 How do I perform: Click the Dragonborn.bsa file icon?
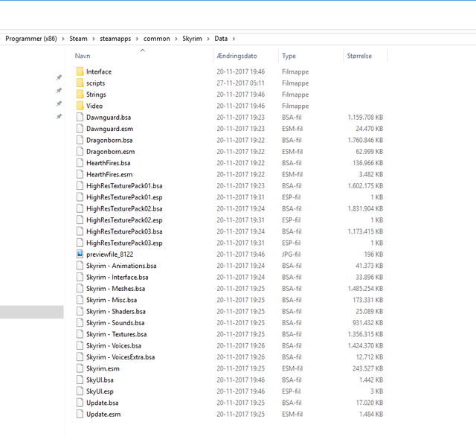tap(80, 140)
